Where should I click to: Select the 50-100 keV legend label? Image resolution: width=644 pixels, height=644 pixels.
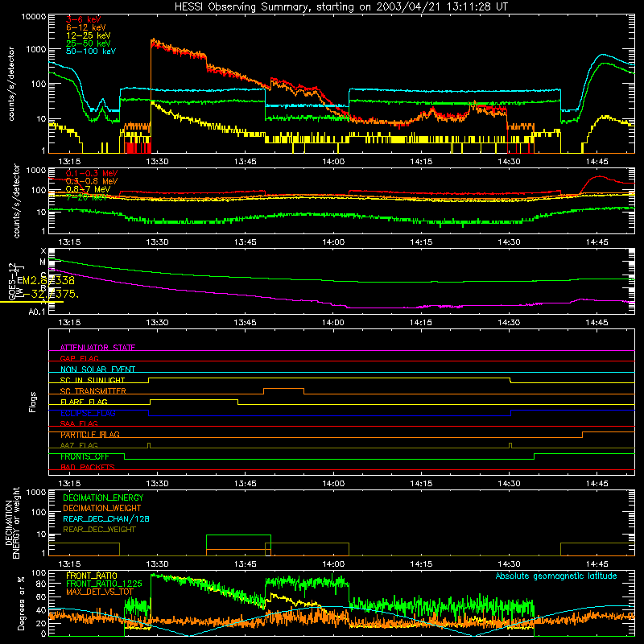[x=91, y=52]
